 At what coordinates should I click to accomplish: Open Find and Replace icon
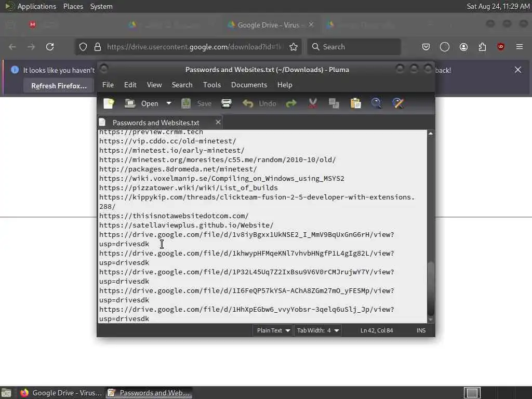pyautogui.click(x=398, y=103)
